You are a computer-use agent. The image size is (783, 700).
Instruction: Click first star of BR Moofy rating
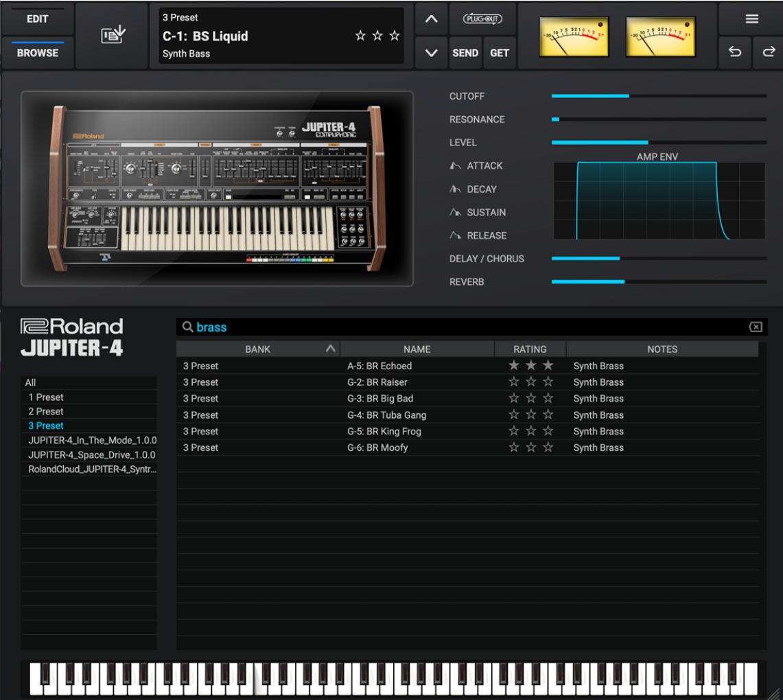[x=513, y=447]
